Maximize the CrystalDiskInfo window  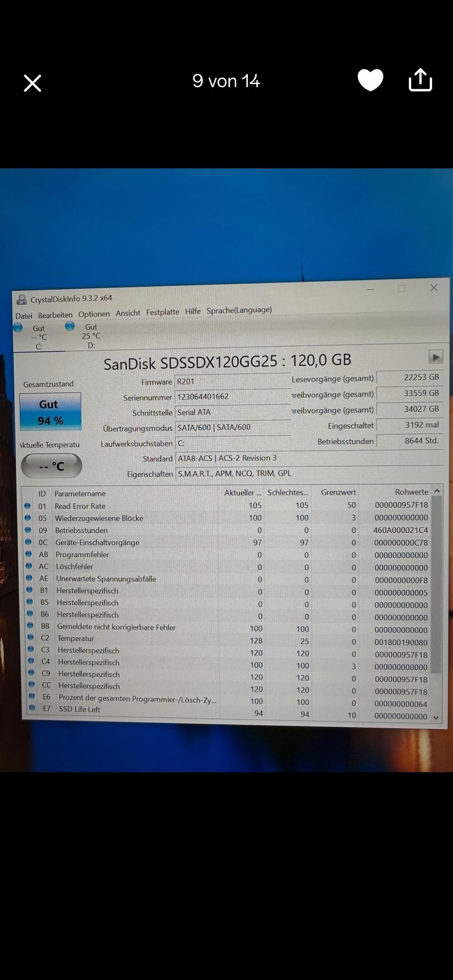pyautogui.click(x=401, y=289)
